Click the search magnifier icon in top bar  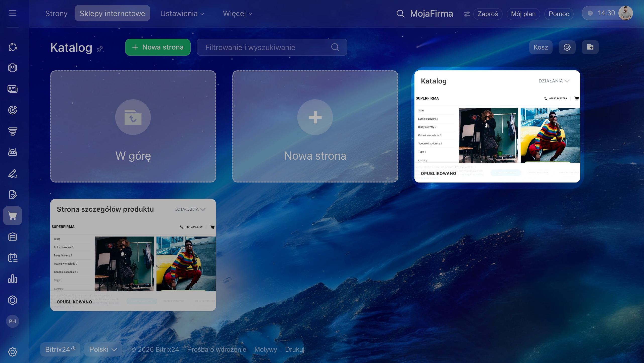pyautogui.click(x=400, y=14)
